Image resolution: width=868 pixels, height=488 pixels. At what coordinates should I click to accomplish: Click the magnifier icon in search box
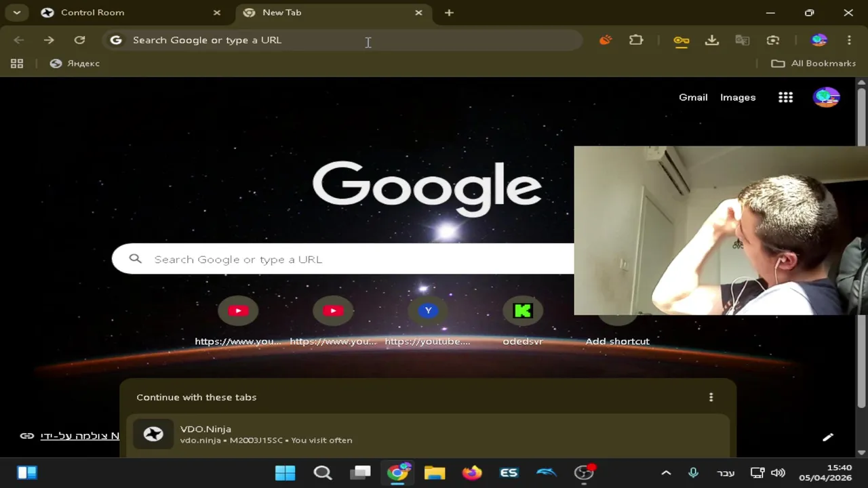(x=135, y=259)
